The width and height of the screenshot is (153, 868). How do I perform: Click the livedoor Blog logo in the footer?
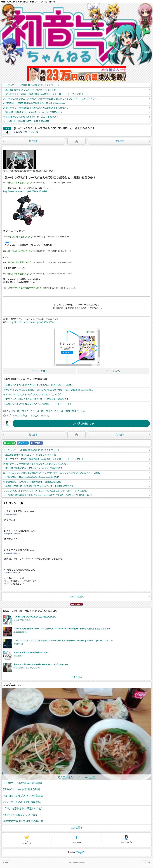pyautogui.click(x=76, y=852)
